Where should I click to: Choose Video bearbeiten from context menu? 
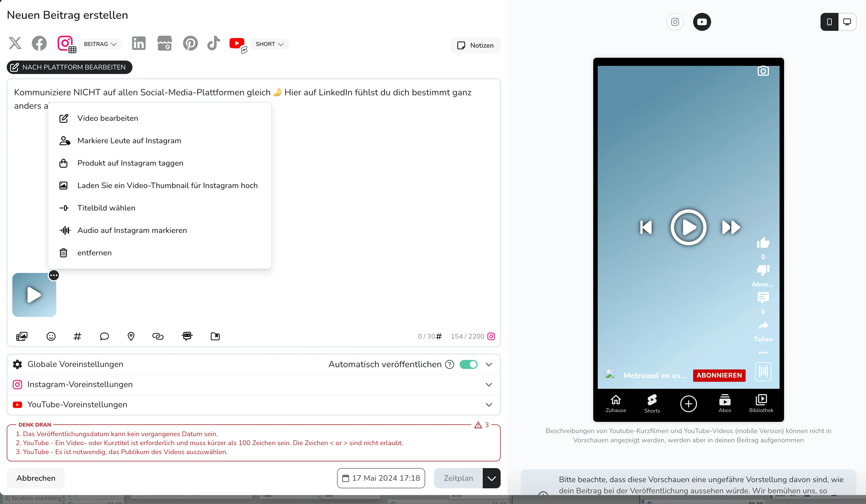click(107, 118)
